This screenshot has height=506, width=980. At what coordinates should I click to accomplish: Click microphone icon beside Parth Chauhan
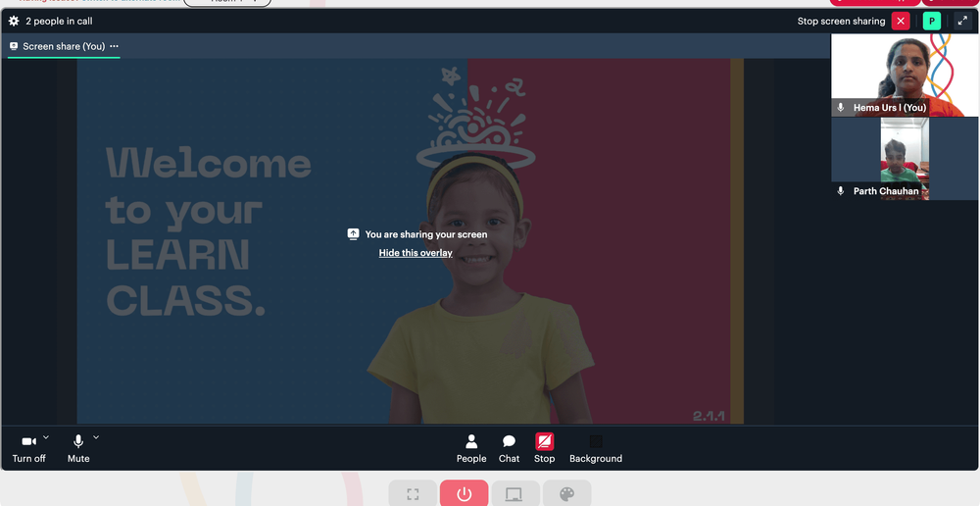(841, 191)
